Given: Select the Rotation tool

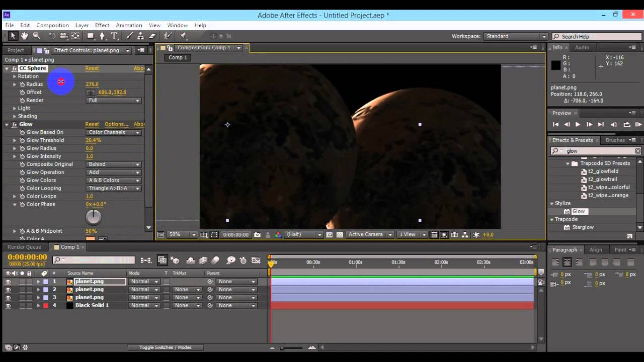Looking at the screenshot, I should pos(52,36).
